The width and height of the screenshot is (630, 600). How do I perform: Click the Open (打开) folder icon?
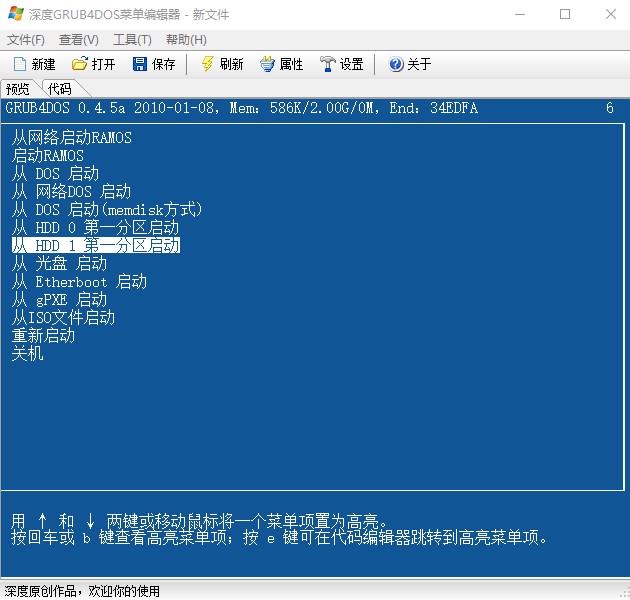(x=80, y=64)
